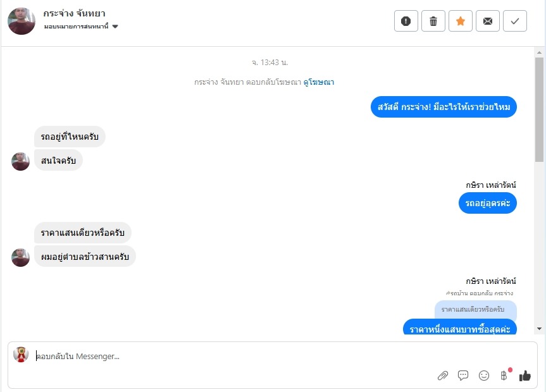Delete conversation using trash icon

click(x=433, y=21)
